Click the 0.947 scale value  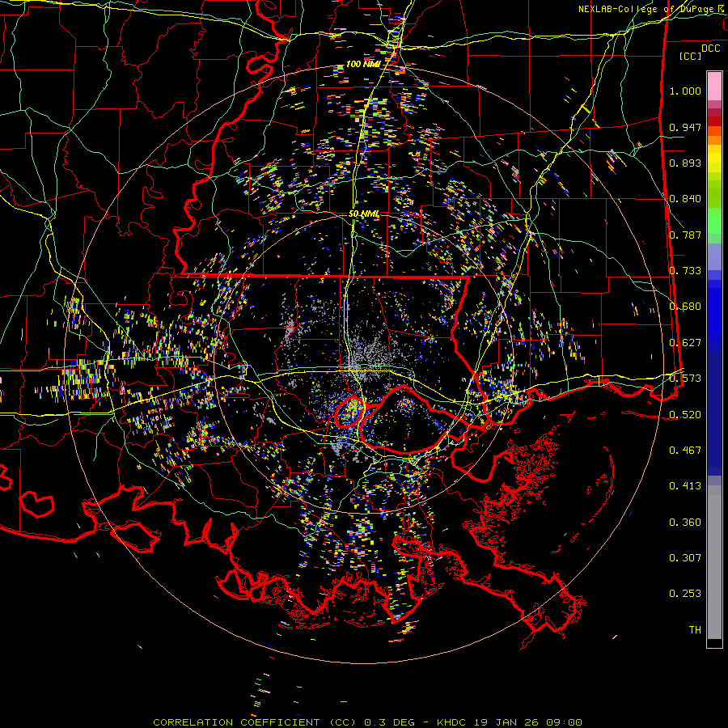pos(685,127)
